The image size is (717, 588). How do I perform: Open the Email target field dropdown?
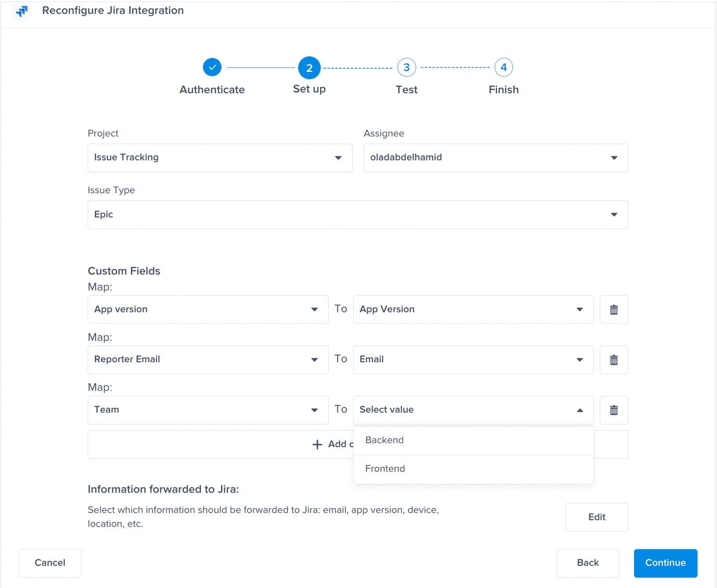coord(473,360)
